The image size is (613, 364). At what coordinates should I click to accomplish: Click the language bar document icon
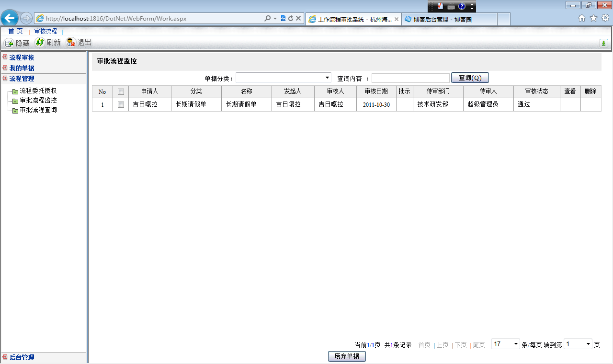pyautogui.click(x=440, y=6)
